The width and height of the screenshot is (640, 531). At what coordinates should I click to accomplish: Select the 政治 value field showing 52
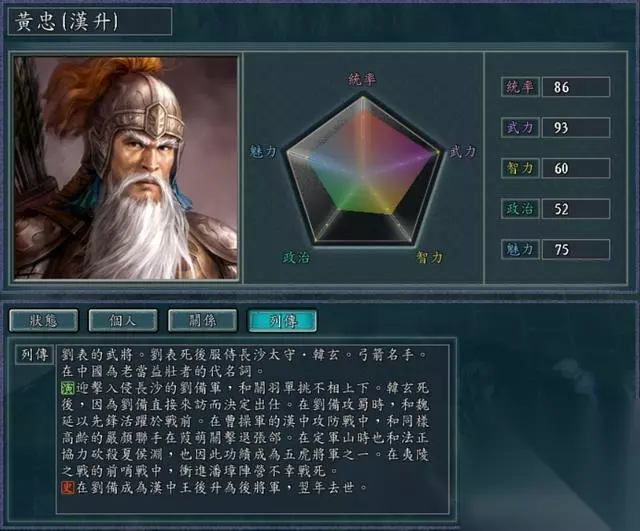pyautogui.click(x=576, y=209)
